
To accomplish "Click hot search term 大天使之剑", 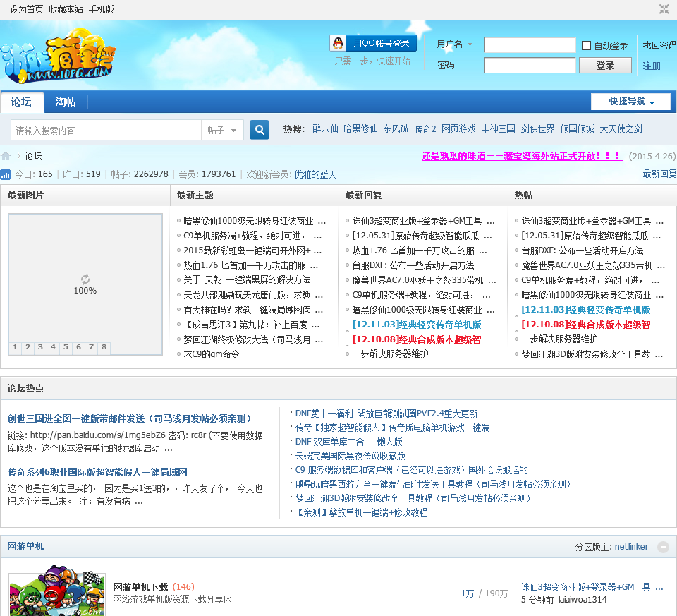I will click(621, 128).
